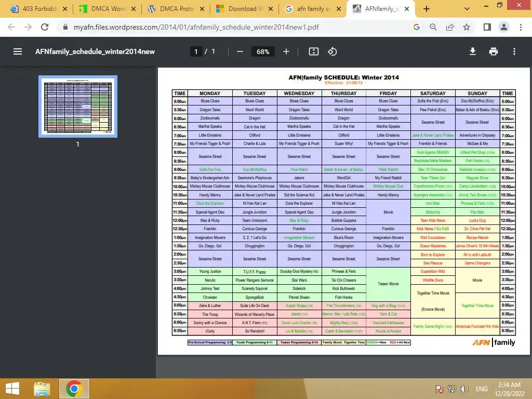Open PDF viewer more actions menu

514,51
